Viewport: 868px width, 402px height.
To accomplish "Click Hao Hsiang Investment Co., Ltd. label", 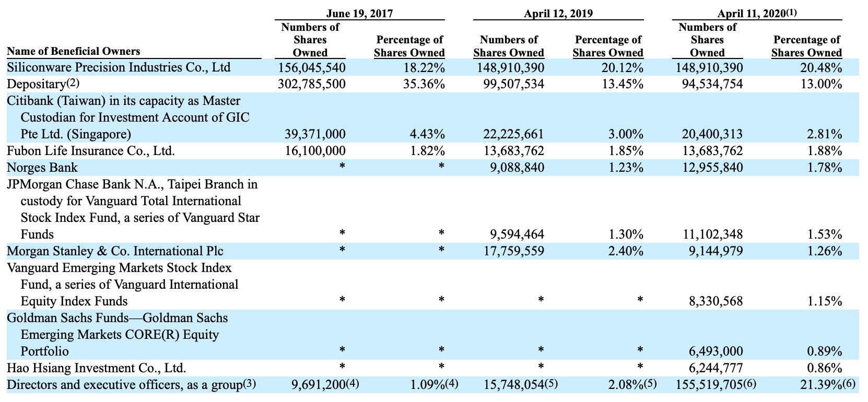I will click(x=97, y=368).
